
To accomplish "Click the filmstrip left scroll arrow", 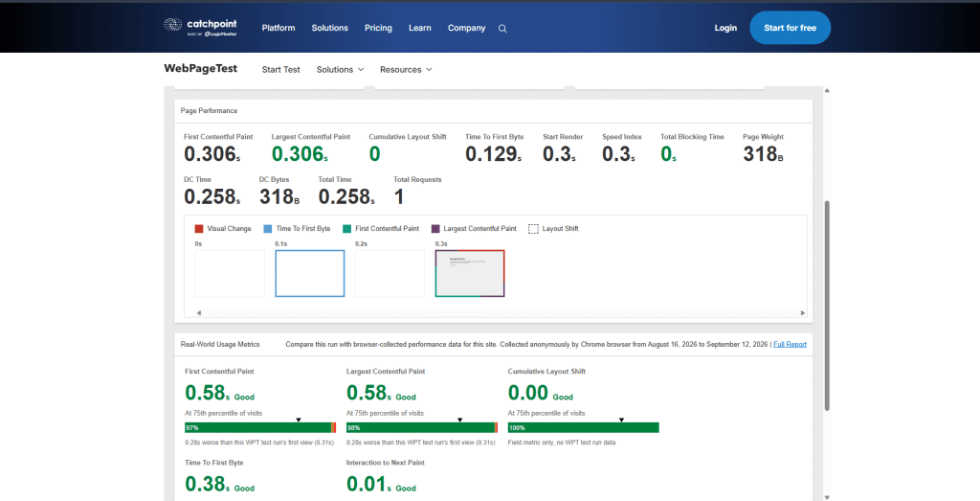I will pos(199,312).
